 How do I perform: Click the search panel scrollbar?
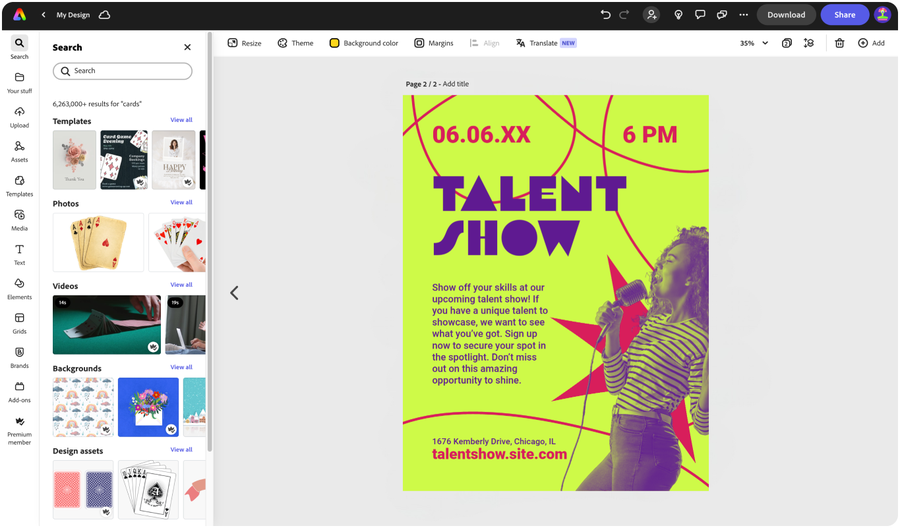210,241
